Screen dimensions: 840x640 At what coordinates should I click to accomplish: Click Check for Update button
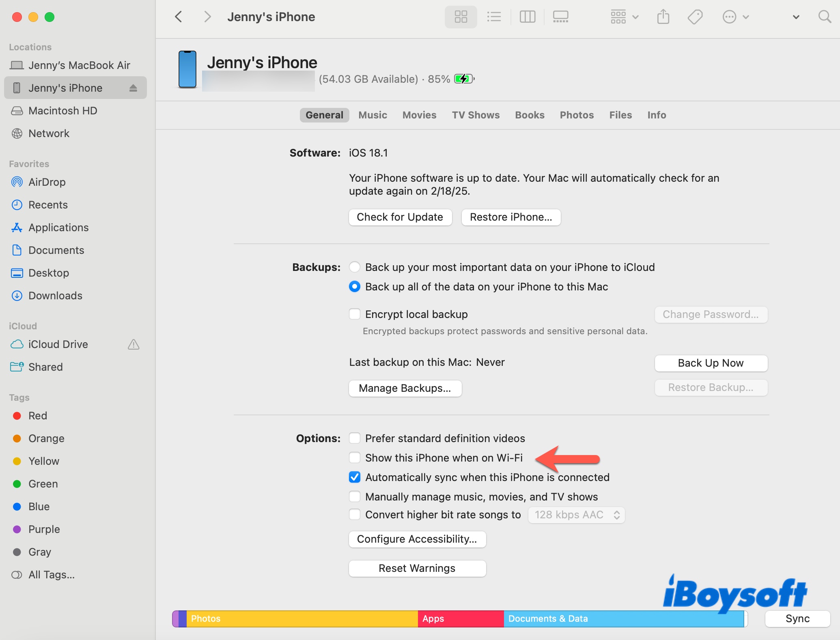[400, 217]
